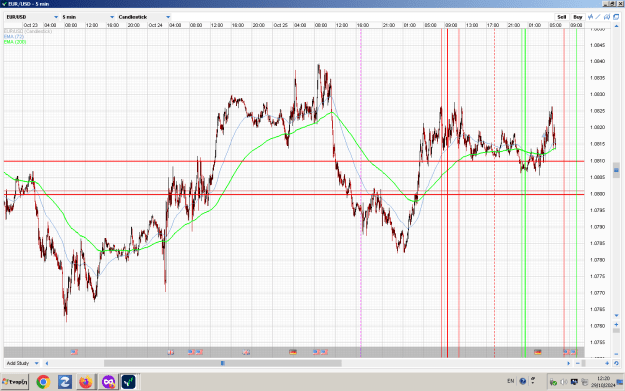625x391 pixels.
Task: Click the horizontal zoom plus button
Action: click(607, 363)
